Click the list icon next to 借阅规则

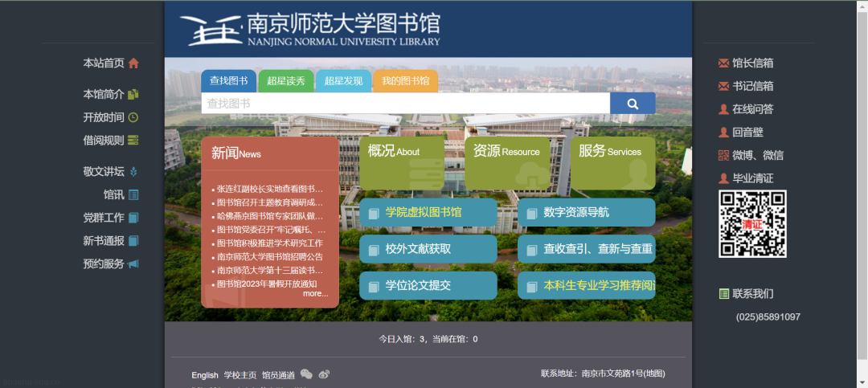click(x=133, y=140)
